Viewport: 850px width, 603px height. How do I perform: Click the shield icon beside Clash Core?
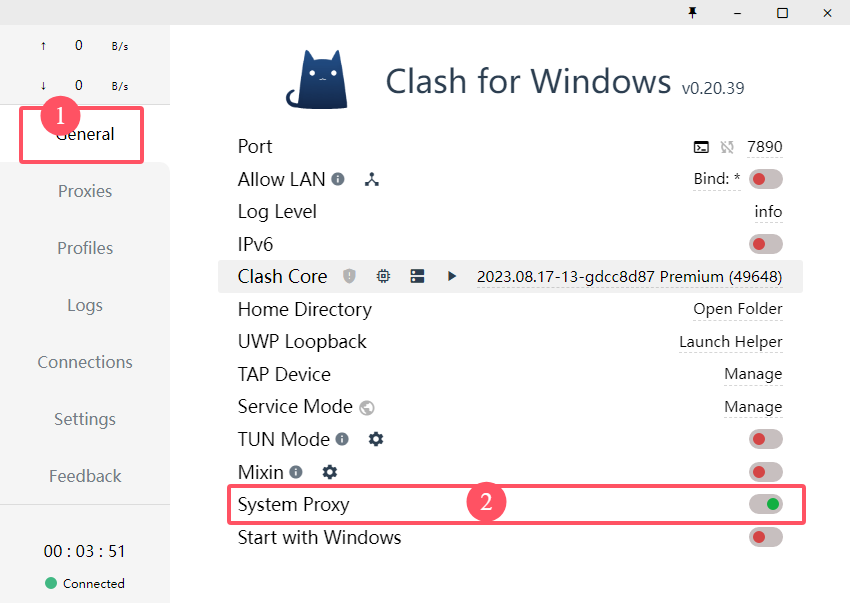tap(350, 277)
